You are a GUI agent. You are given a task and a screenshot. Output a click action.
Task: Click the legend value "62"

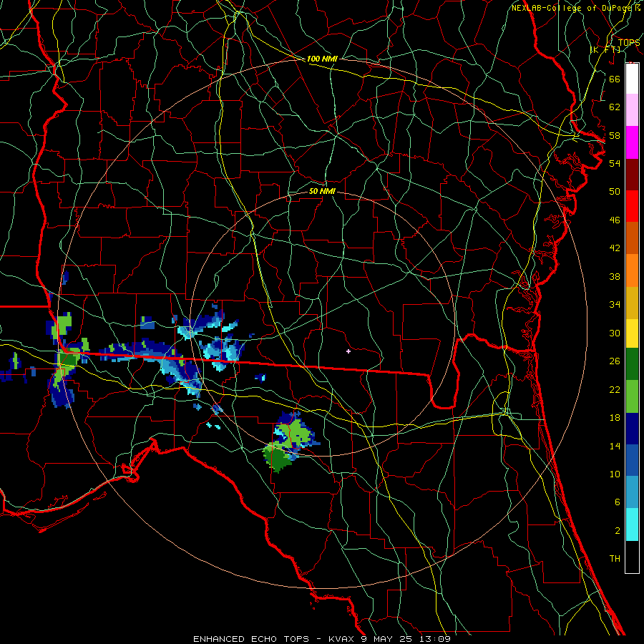tap(615, 107)
